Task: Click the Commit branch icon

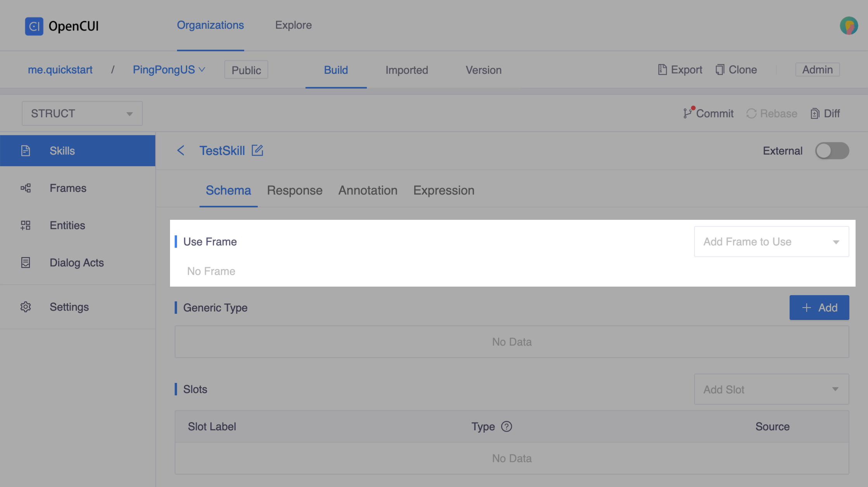Action: (x=687, y=113)
